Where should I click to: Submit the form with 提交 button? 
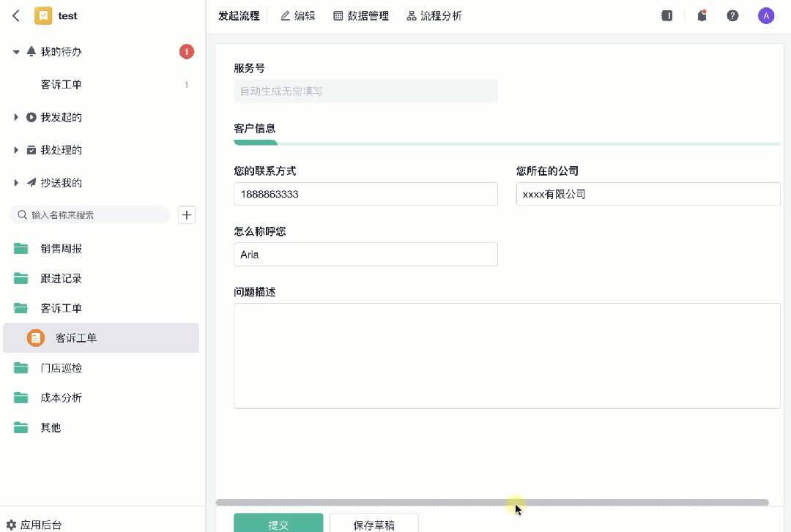click(x=278, y=523)
